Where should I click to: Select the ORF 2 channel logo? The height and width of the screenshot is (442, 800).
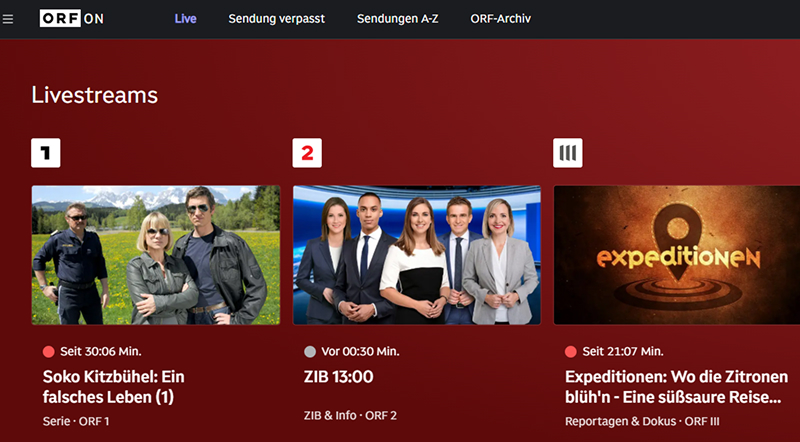[x=307, y=153]
